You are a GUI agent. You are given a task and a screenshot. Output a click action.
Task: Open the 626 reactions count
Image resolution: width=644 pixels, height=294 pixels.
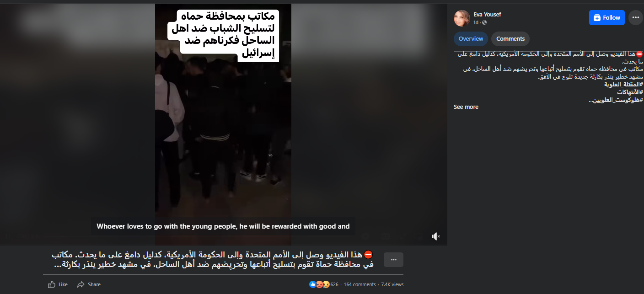[334, 284]
